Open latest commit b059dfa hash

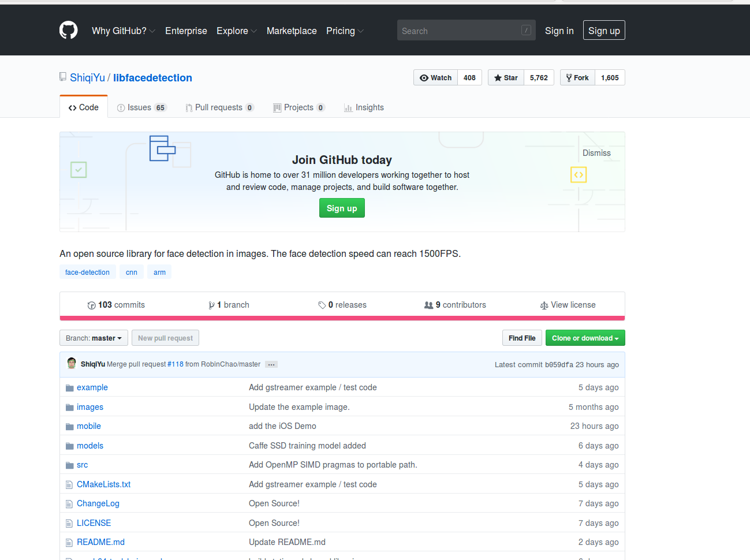559,365
